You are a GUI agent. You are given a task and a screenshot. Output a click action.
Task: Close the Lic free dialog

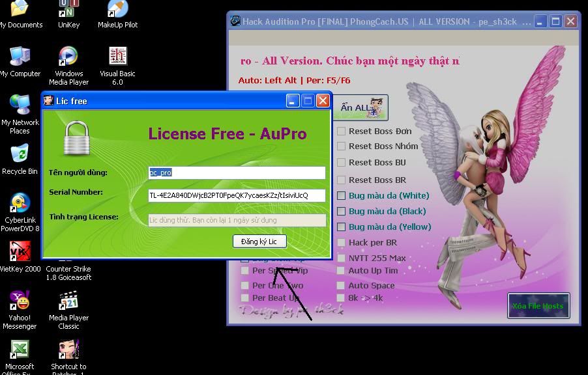pyautogui.click(x=323, y=101)
